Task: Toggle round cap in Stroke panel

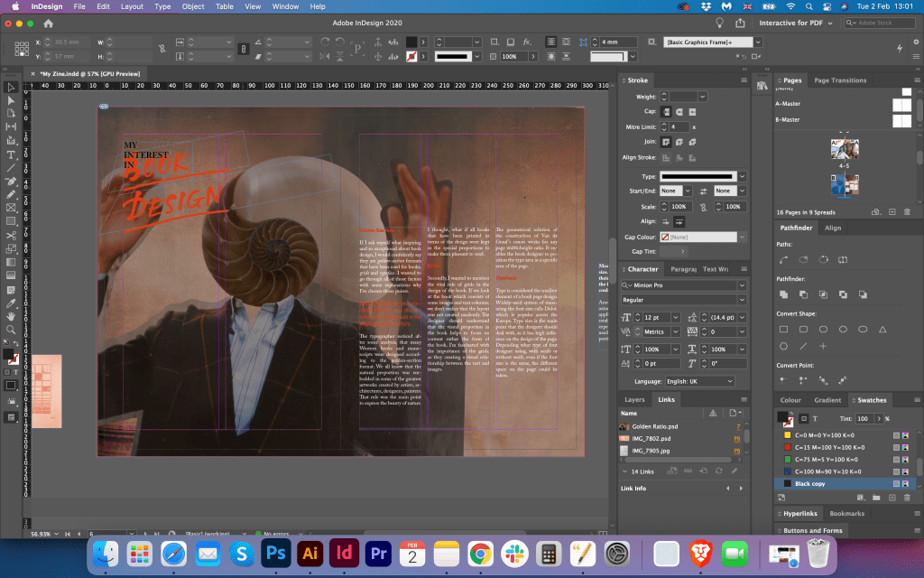Action: click(679, 112)
